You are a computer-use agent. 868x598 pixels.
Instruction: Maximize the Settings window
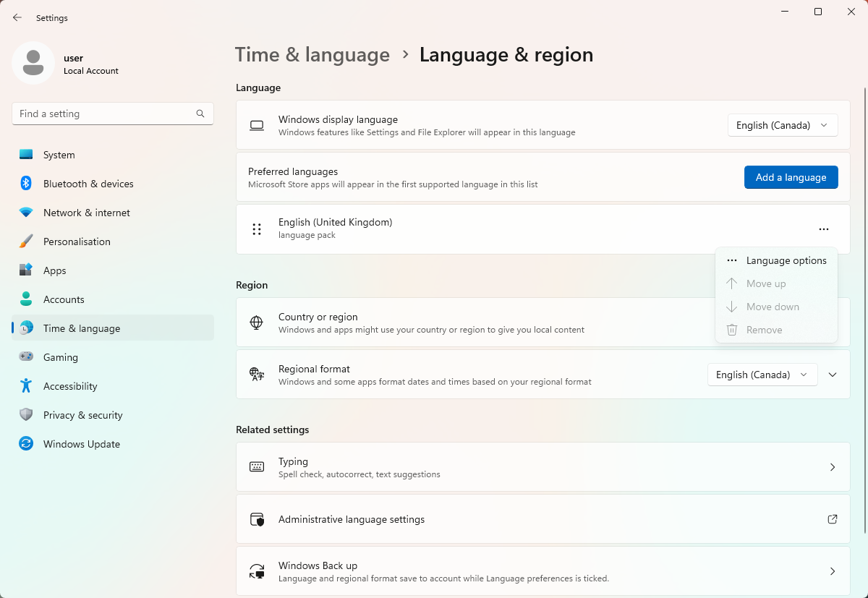(818, 12)
